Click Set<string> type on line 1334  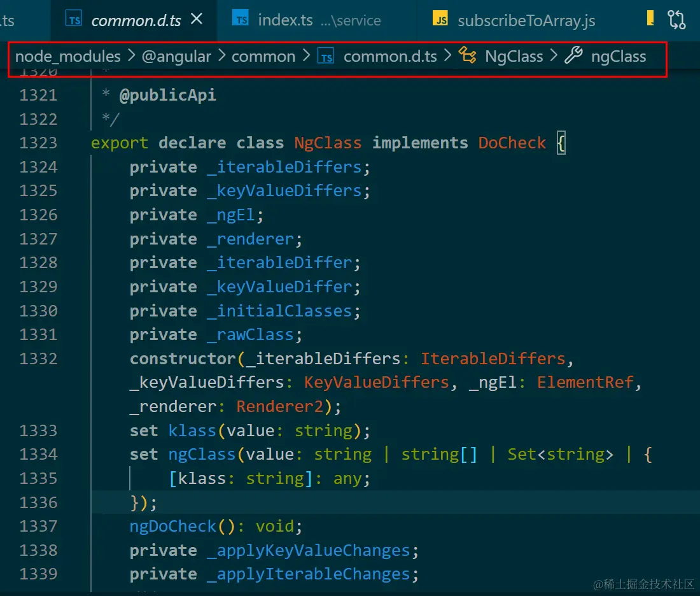(561, 455)
